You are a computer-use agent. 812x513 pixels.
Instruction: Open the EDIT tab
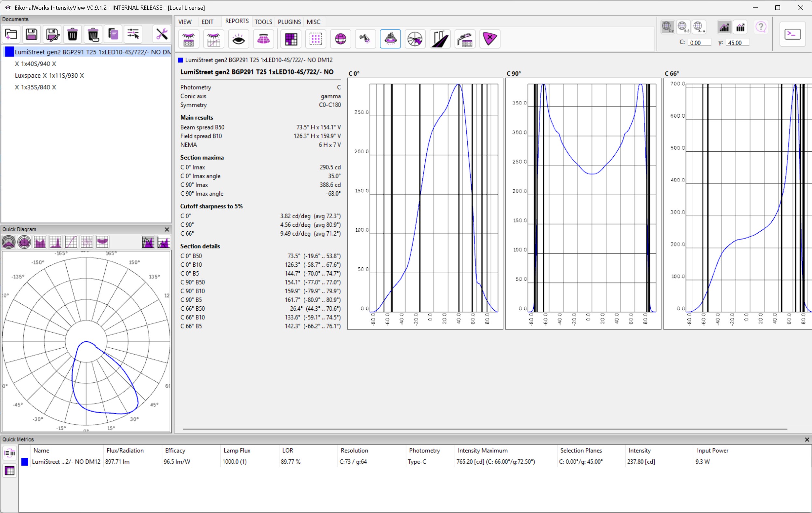(207, 22)
